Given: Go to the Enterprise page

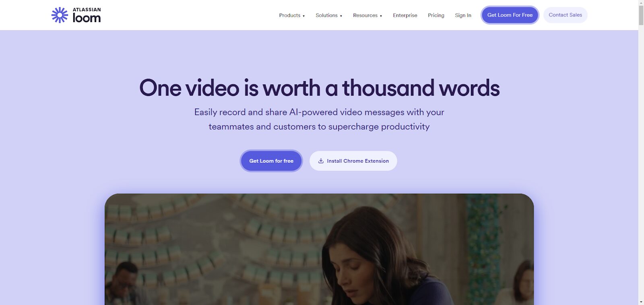Looking at the screenshot, I should [405, 15].
